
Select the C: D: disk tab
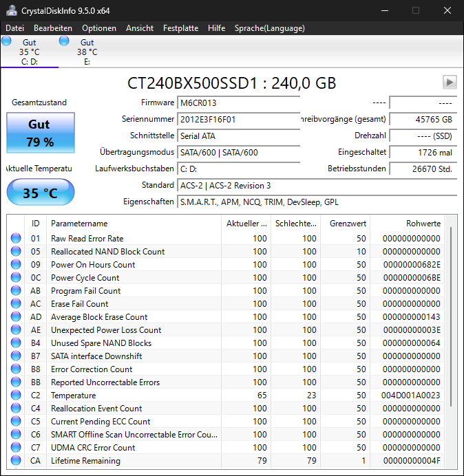coord(30,52)
